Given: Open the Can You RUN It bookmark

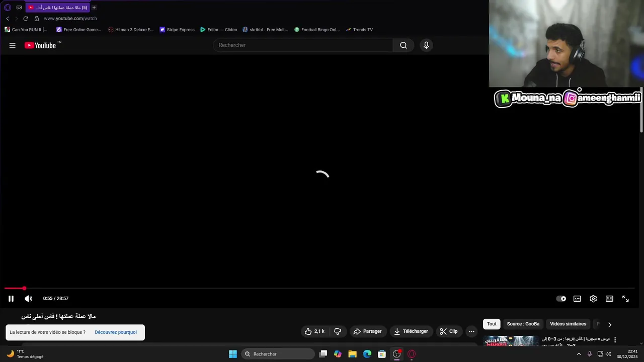Looking at the screenshot, I should [x=26, y=30].
